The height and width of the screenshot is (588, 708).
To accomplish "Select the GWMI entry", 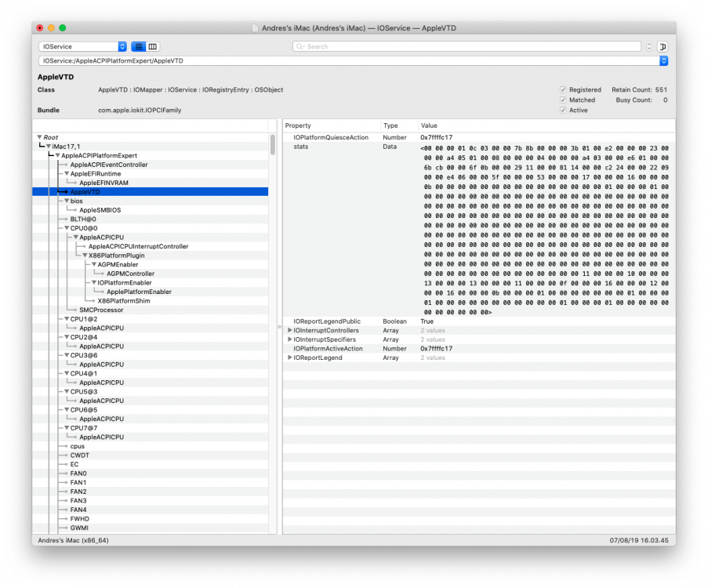I will click(x=79, y=528).
